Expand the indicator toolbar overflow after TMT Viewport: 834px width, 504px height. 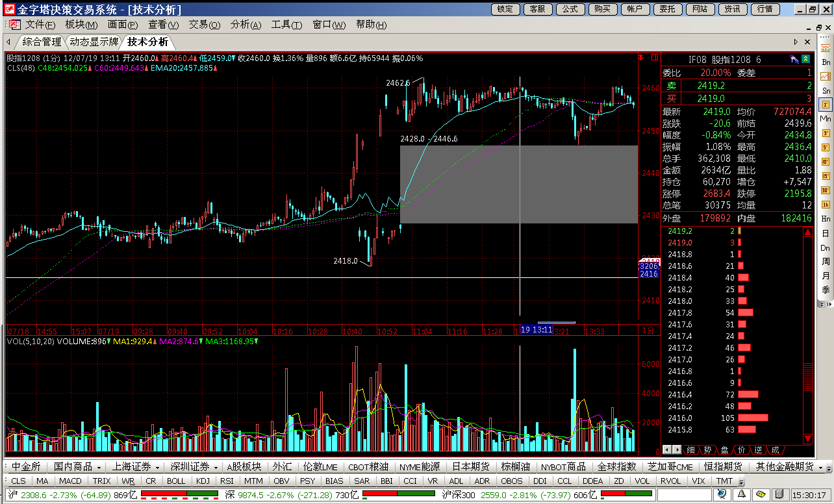click(x=741, y=482)
